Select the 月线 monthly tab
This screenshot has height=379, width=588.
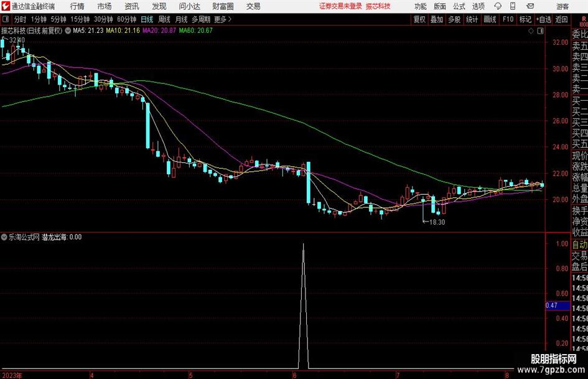181,19
